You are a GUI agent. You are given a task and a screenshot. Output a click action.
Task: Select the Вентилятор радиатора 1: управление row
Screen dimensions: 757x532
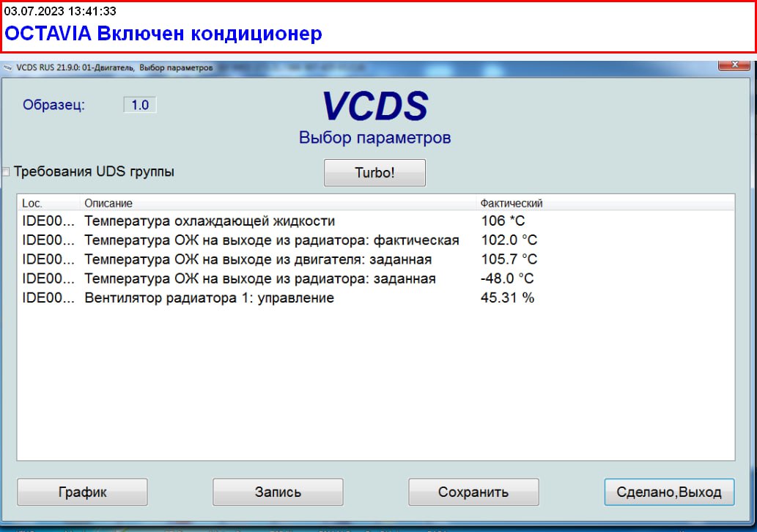[376, 298]
